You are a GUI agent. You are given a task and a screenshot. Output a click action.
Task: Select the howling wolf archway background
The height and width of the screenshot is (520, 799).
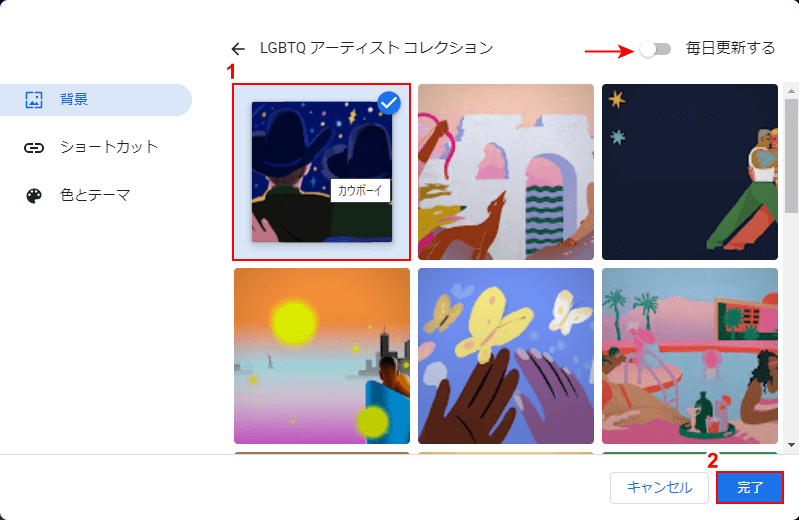[x=506, y=172]
